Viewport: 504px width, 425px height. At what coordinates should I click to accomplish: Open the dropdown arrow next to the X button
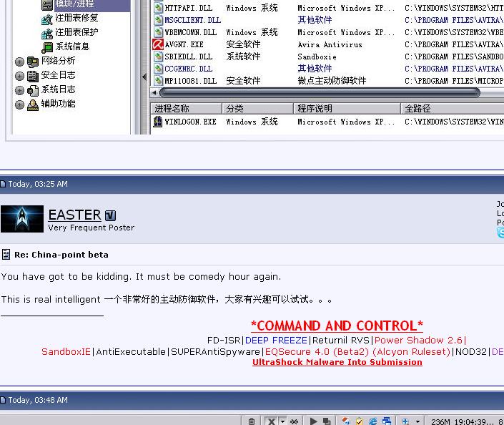(x=283, y=421)
